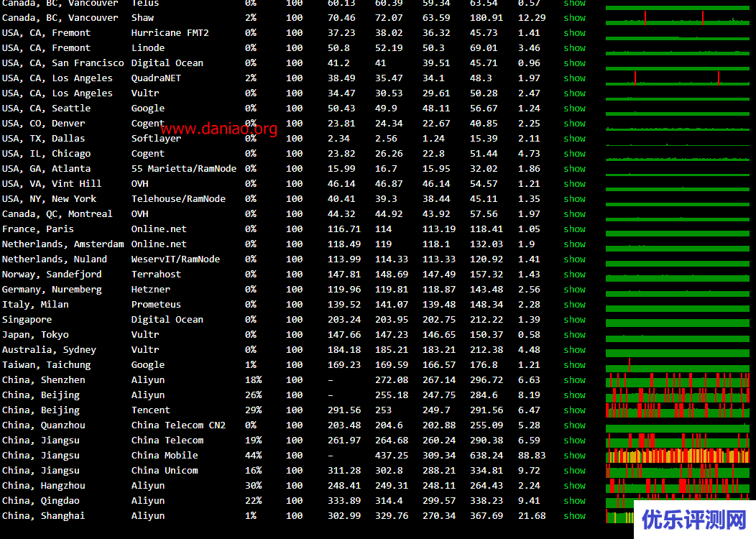This screenshot has width=756, height=539.
Task: Click 'show' for Los Angeles Vultr row
Action: [x=575, y=93]
